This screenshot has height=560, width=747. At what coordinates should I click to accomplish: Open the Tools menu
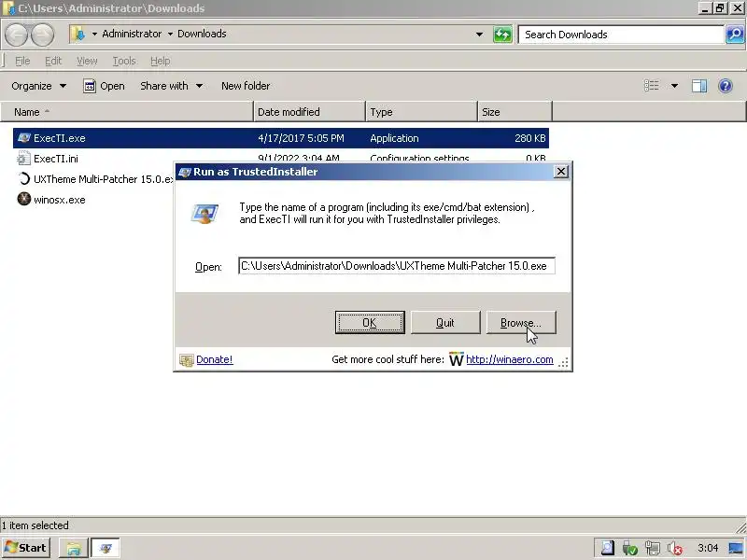click(124, 61)
